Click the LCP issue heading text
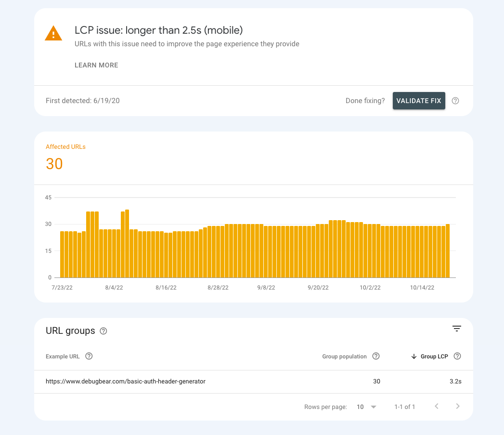 point(158,30)
